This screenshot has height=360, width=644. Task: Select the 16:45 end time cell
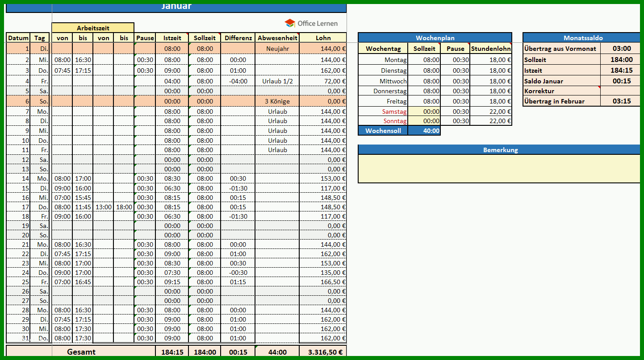tap(83, 282)
